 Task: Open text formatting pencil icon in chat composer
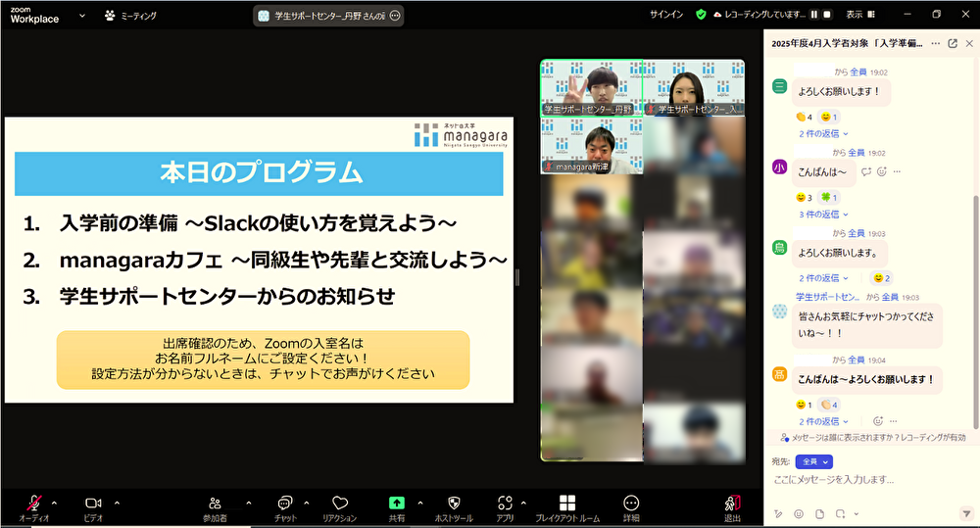778,514
